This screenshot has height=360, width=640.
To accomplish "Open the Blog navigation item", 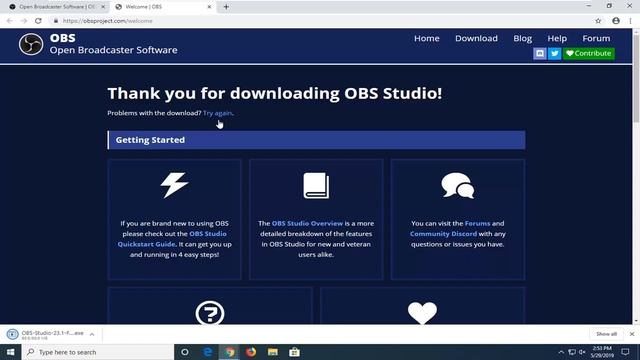I will point(522,38).
